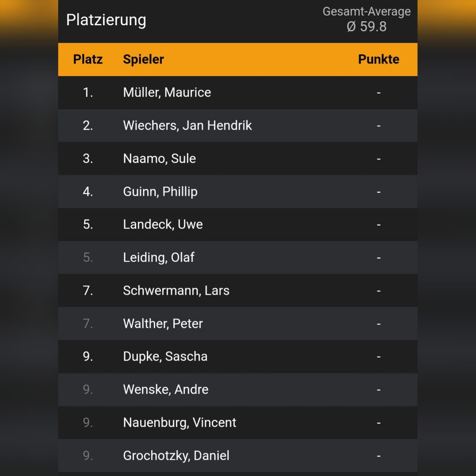Screen dimensions: 476x476
Task: Select the Landeck, Uwe entry
Action: (238, 224)
